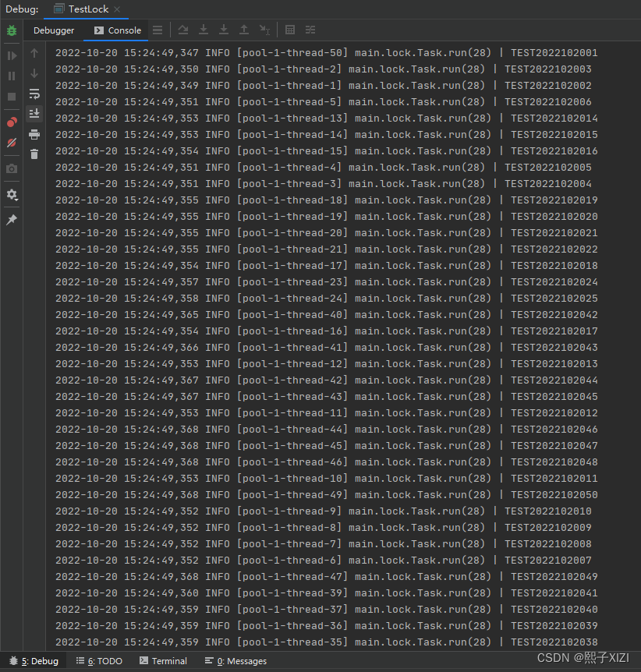Switch to the Console tab
This screenshot has height=672, width=641.
118,30
